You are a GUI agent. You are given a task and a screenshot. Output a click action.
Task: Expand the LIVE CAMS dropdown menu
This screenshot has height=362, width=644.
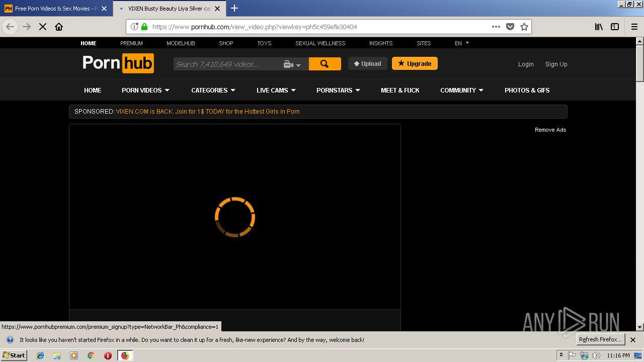276,90
